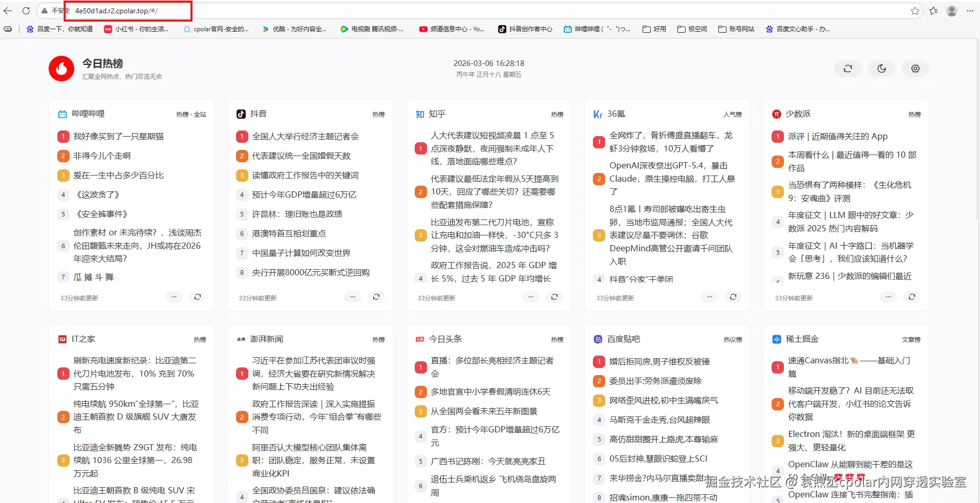The image size is (980, 503).
Task: Click the 百度贴吧 card logo icon
Action: [x=598, y=339]
